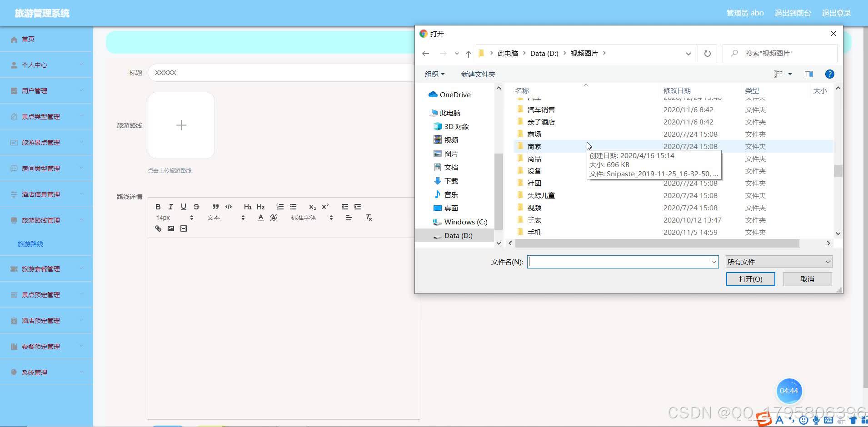The image size is (868, 427).
Task: Open file dialog help
Action: coord(829,74)
